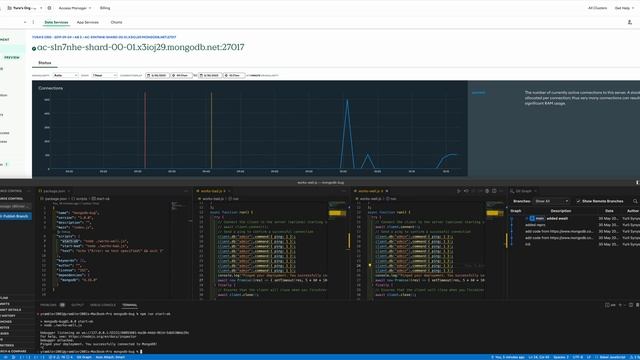Screen dimensions: 640x360
Task: Click the Publish Branch button
Action: (16, 216)
